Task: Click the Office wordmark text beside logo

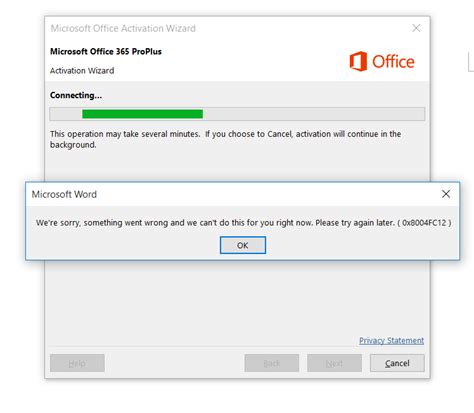Action: tap(393, 62)
